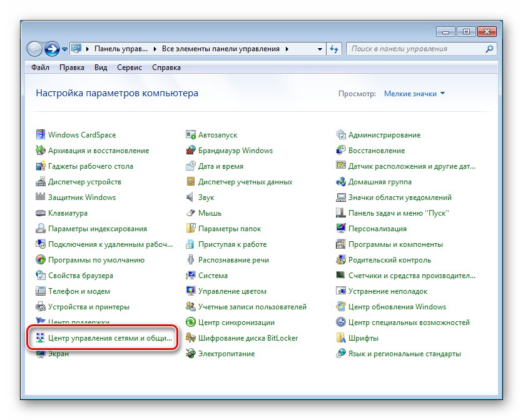The width and height of the screenshot is (523, 420).
Task: Open the Персонализация link
Action: (377, 229)
